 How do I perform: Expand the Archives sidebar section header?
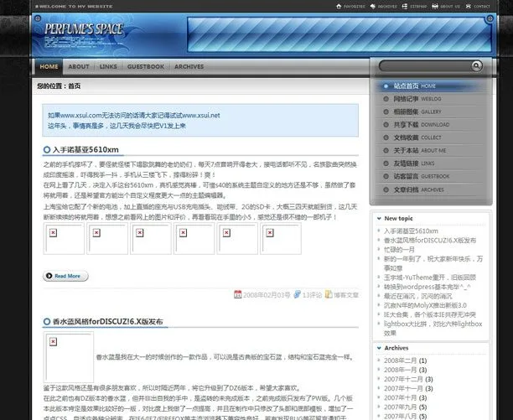378,348
